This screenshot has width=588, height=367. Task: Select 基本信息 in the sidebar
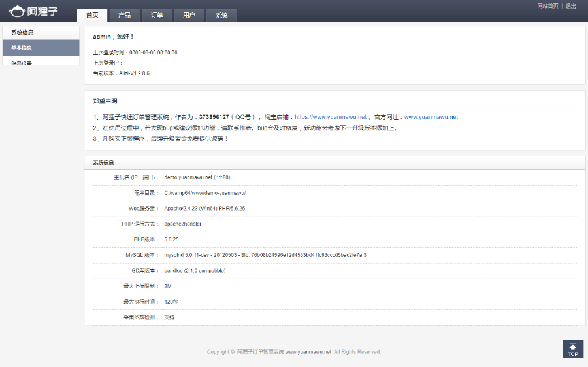pos(41,48)
